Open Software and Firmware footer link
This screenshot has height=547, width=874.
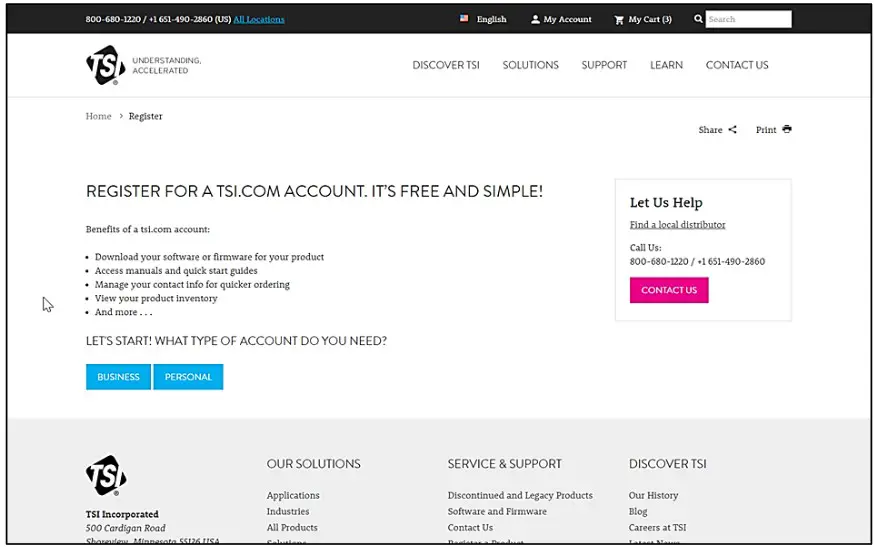[x=497, y=511]
